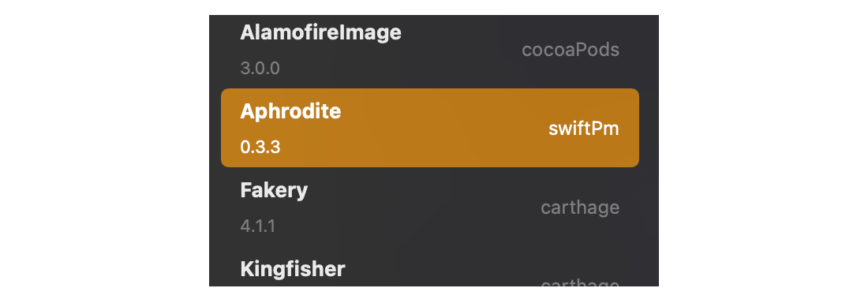Select the AlamofireImage library row
868x303 pixels.
pyautogui.click(x=429, y=50)
